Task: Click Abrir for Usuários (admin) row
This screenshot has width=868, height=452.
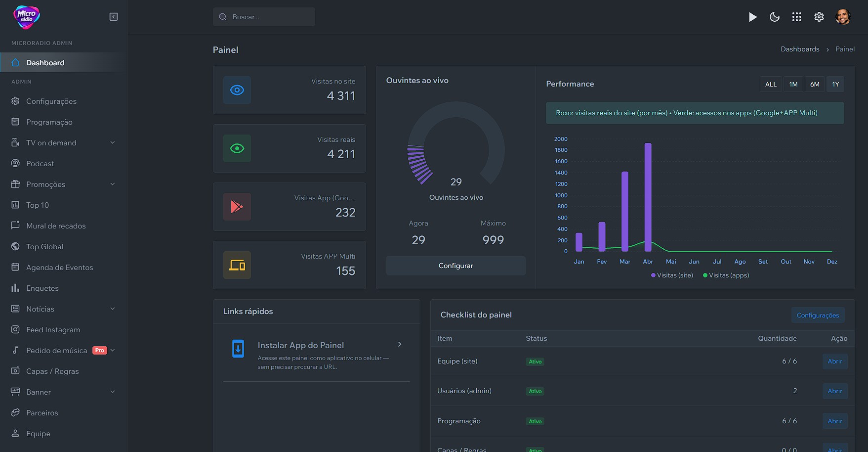Action: (x=835, y=391)
